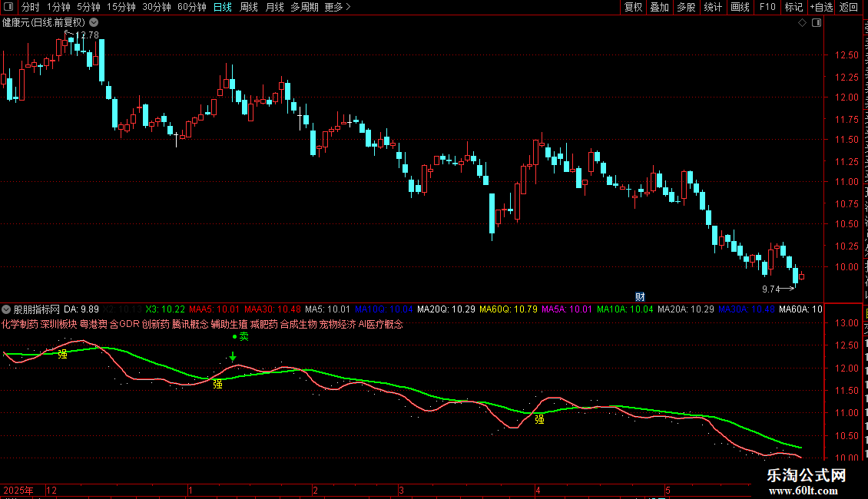868x499 pixels.
Task: Click the 叠加 overlay button
Action: pos(659,7)
